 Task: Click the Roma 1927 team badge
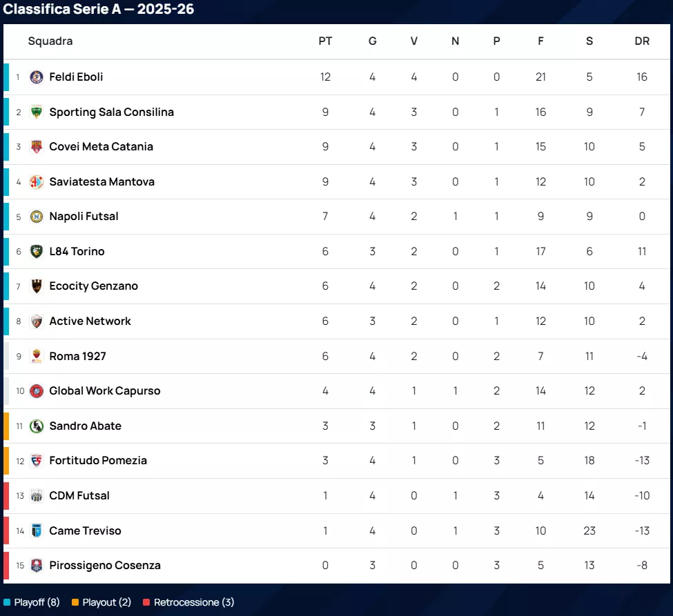[x=37, y=357]
